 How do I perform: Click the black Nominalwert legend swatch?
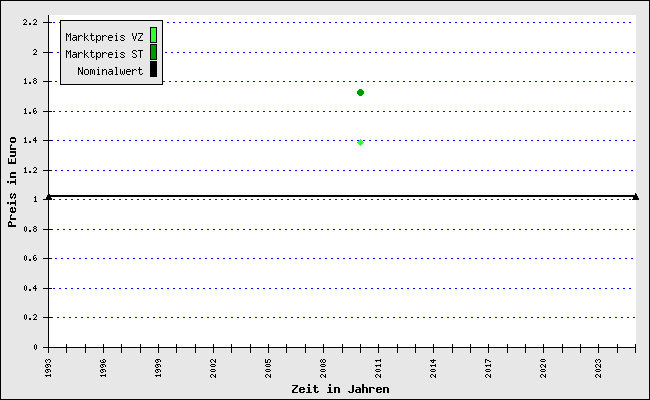[x=153, y=70]
